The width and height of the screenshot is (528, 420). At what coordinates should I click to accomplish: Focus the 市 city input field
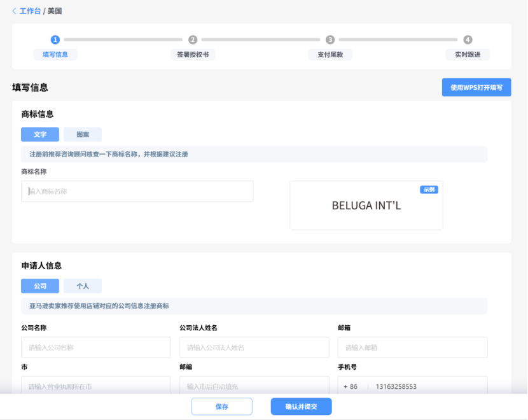tap(96, 386)
